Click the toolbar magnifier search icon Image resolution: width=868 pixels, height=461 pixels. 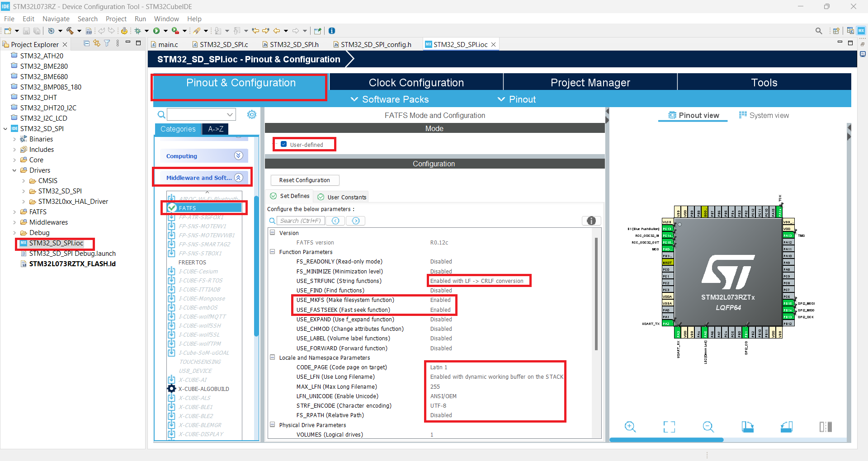coord(819,31)
